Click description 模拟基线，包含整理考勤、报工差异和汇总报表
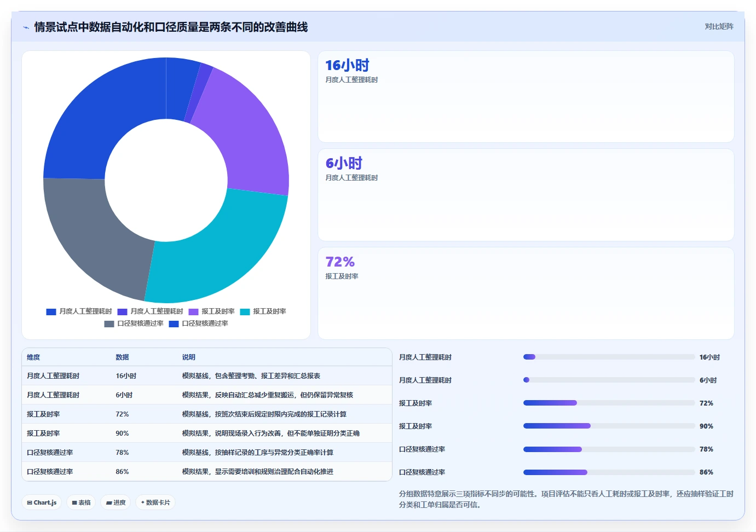Image resolution: width=756 pixels, height=532 pixels. tap(251, 376)
